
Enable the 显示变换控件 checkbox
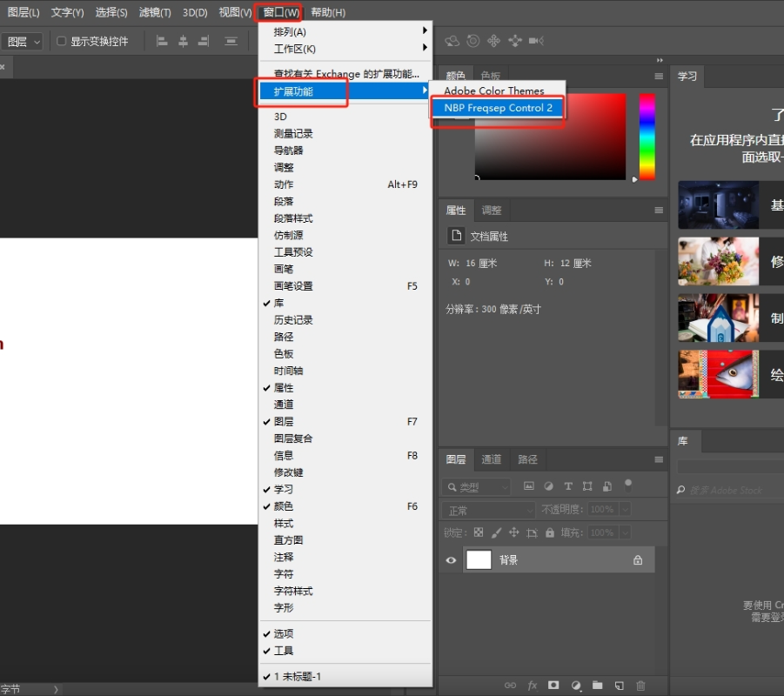coord(61,41)
